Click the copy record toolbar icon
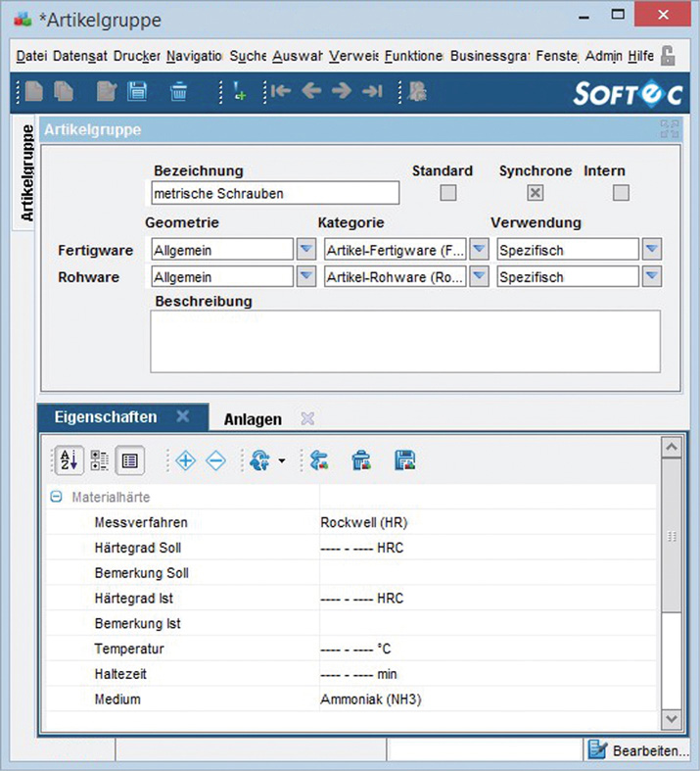Image resolution: width=700 pixels, height=771 pixels. [x=64, y=91]
